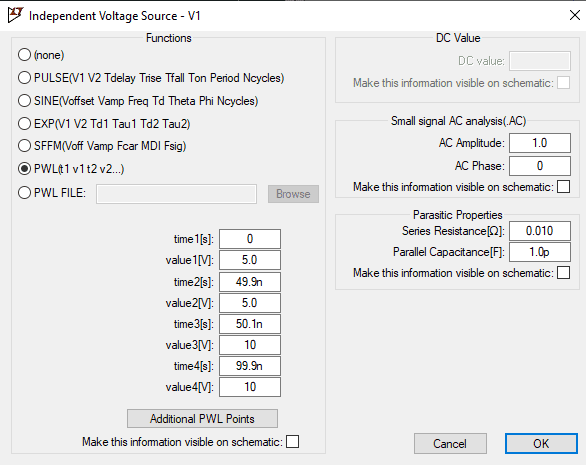Toggle schematic visibility for parasitic properties
586x465 pixels.
(x=563, y=273)
